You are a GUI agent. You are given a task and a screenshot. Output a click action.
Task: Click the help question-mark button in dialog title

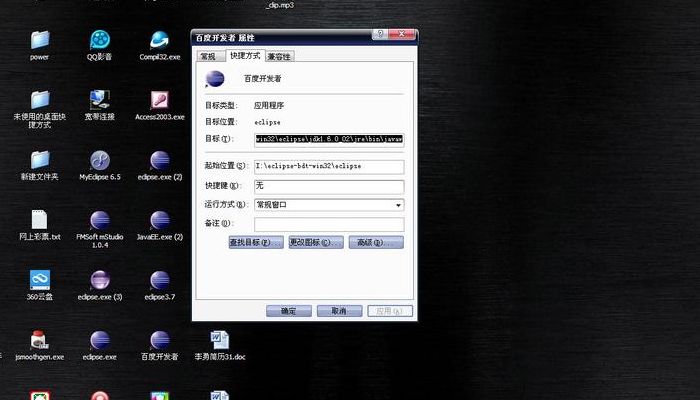(380, 34)
